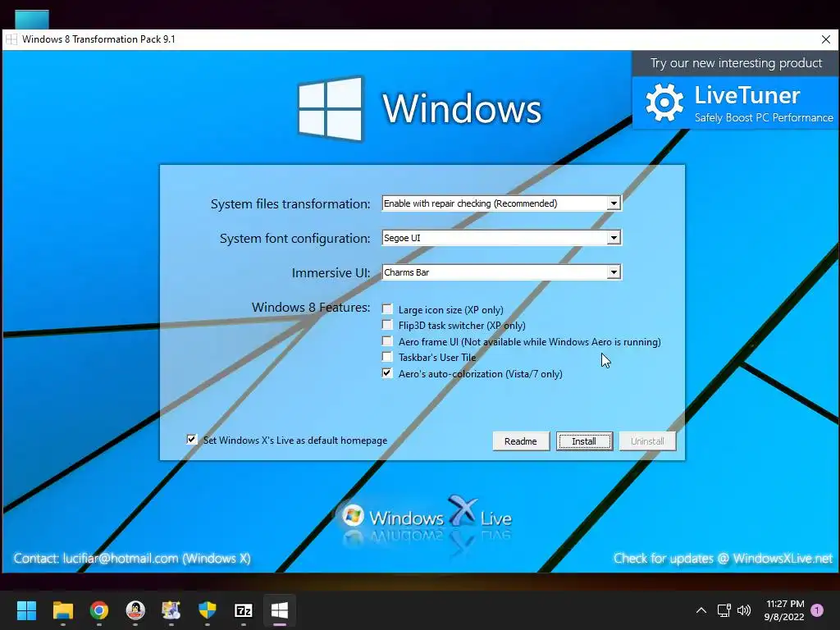The height and width of the screenshot is (630, 840).
Task: Check Flip3D task switcher option
Action: [x=387, y=325]
